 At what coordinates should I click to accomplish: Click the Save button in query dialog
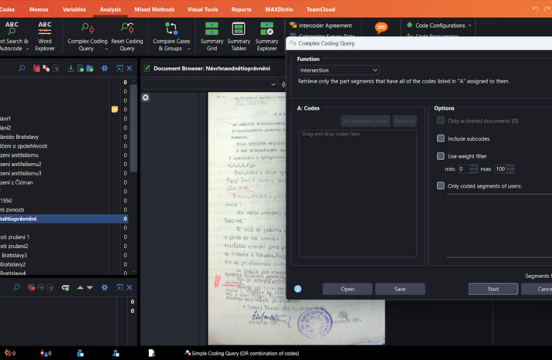[x=400, y=289]
